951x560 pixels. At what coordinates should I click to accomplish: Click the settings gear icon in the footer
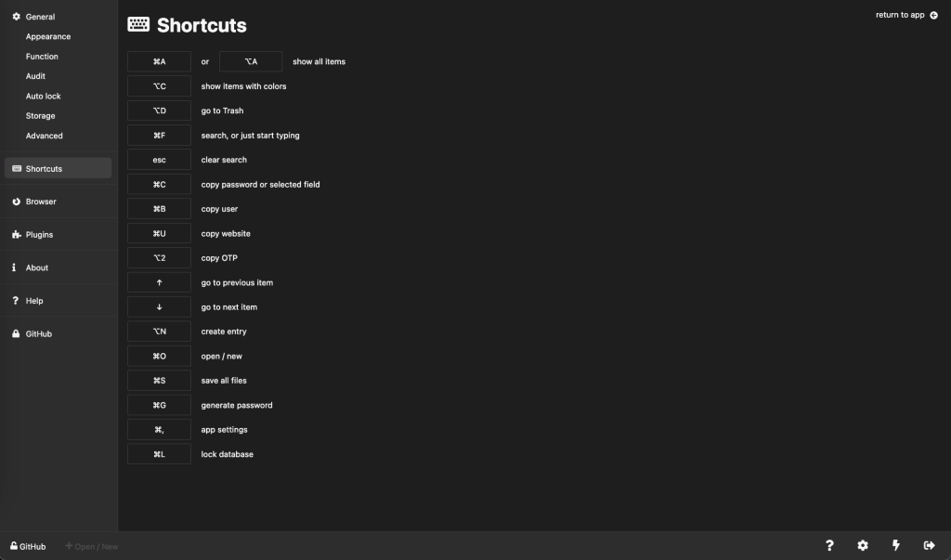pos(862,545)
